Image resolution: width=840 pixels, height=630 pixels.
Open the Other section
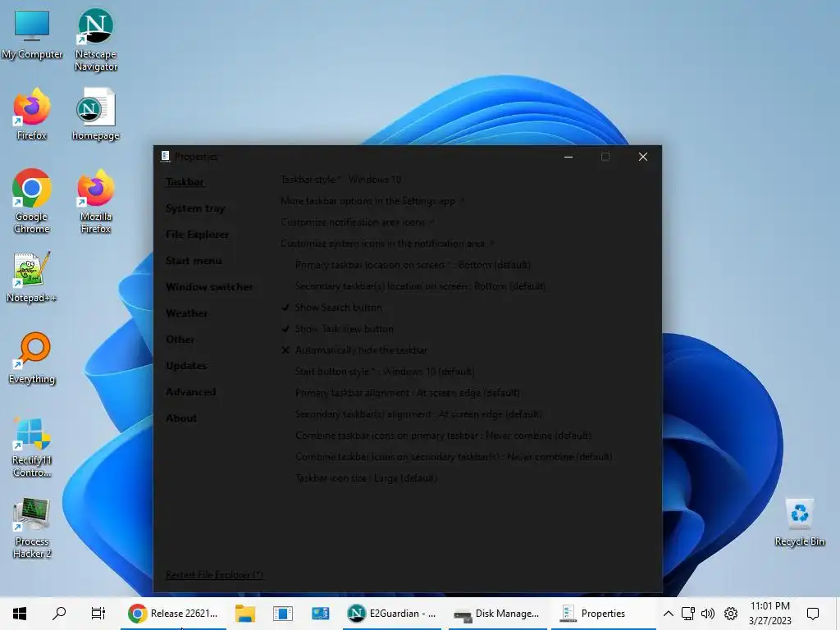pos(180,340)
